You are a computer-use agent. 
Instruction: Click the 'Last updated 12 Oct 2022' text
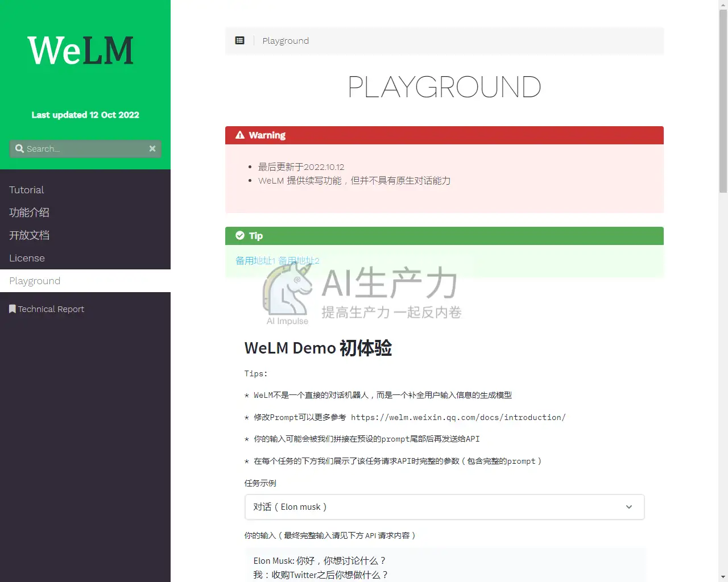85,115
